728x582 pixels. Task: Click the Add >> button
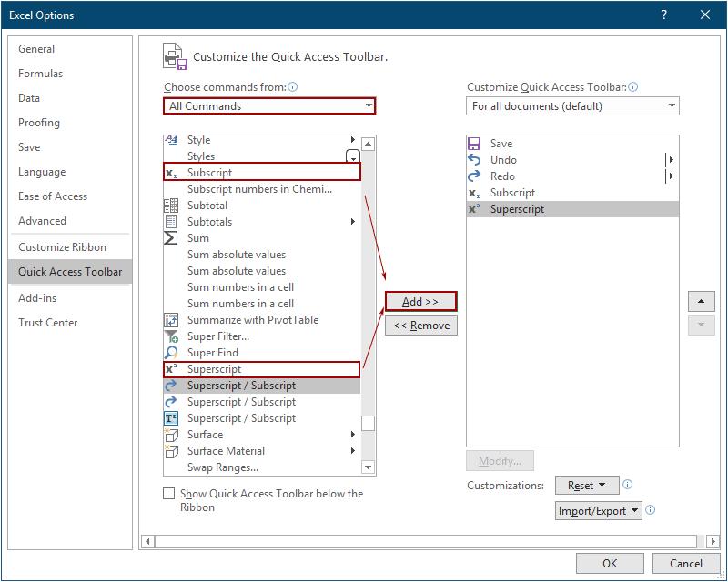[x=420, y=301]
